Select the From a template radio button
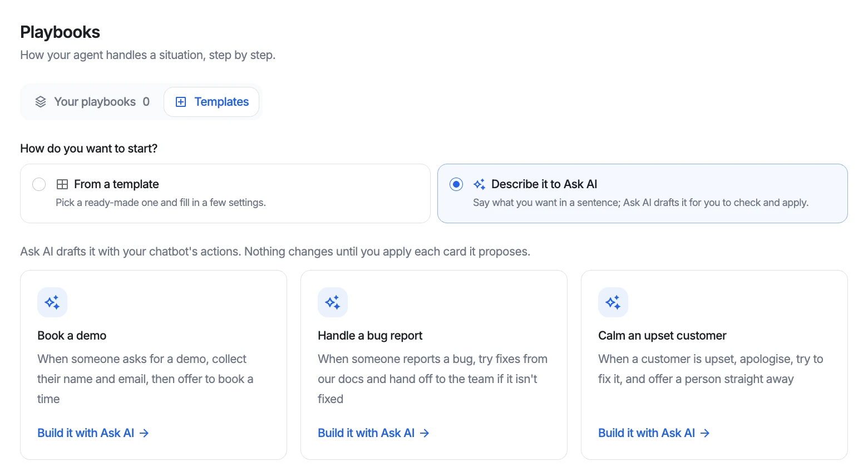This screenshot has width=868, height=471. pos(39,184)
